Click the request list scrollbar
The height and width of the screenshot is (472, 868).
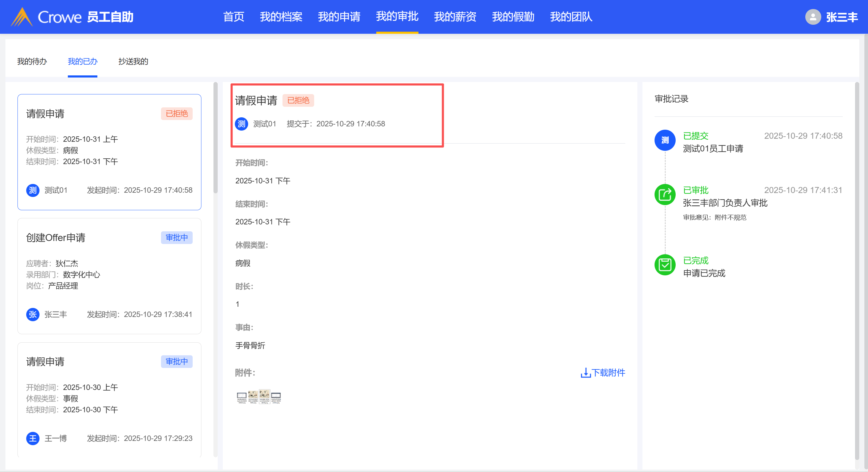[x=215, y=138]
